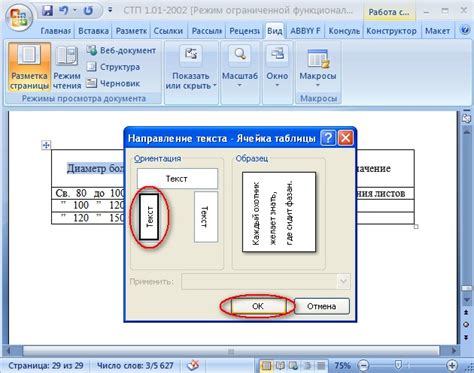
Task: Open the undo history dropdown arrow
Action: point(75,11)
